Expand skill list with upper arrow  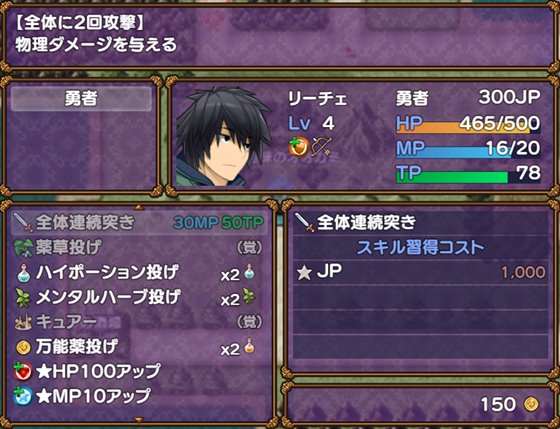139,207
